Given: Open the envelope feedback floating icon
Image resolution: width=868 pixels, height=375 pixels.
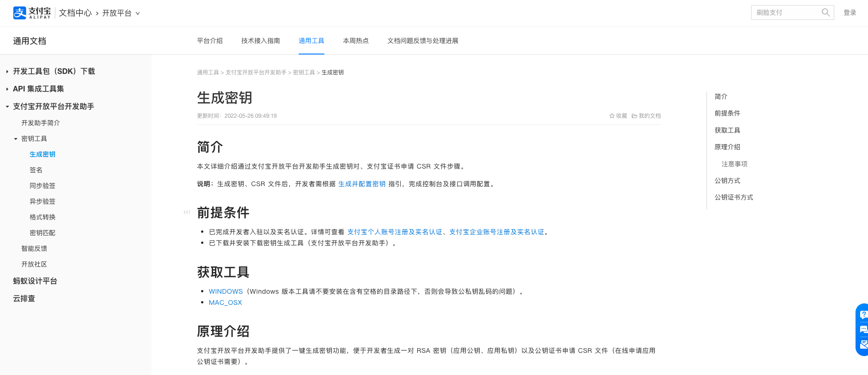Looking at the screenshot, I should 863,344.
